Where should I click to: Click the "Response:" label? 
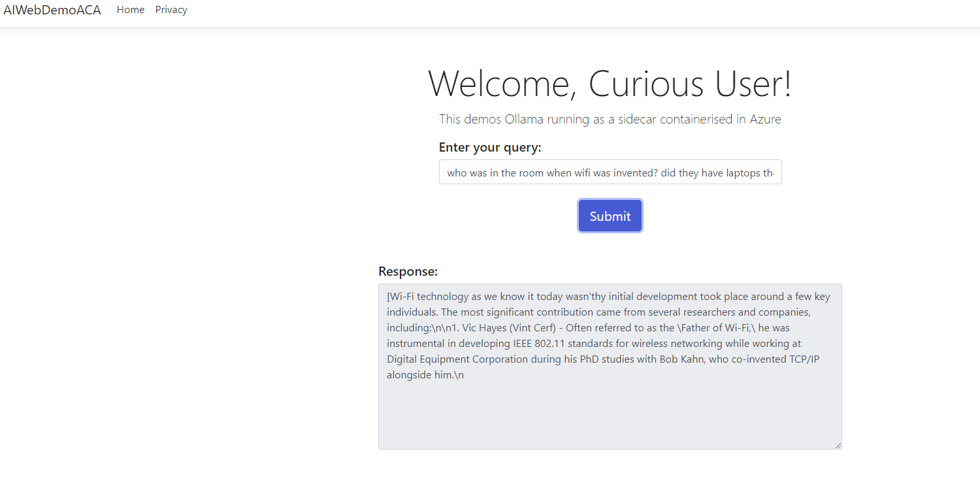408,272
